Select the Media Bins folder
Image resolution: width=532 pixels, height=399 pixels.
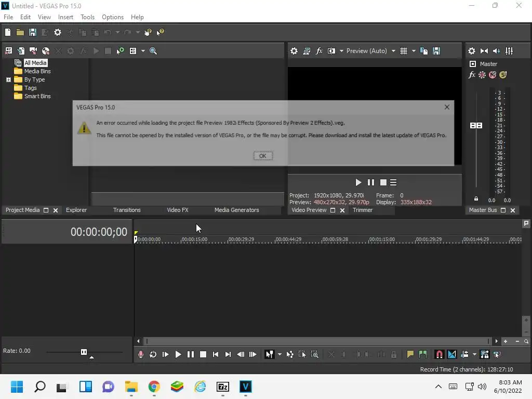[x=37, y=71]
